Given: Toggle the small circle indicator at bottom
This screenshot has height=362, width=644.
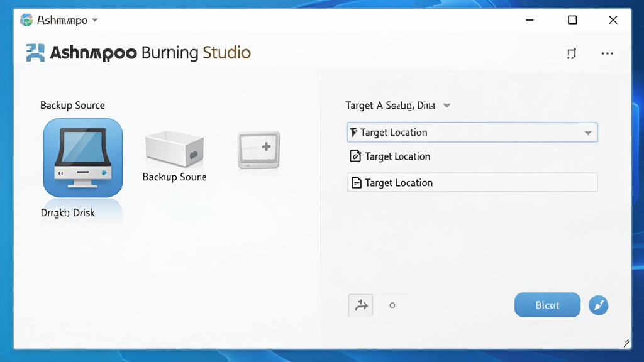Looking at the screenshot, I should [392, 305].
